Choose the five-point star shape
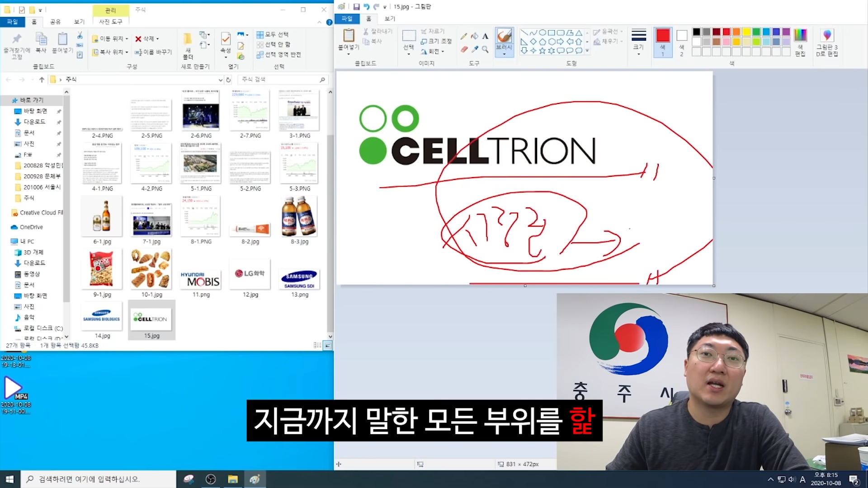The width and height of the screenshot is (868, 488). (x=542, y=51)
